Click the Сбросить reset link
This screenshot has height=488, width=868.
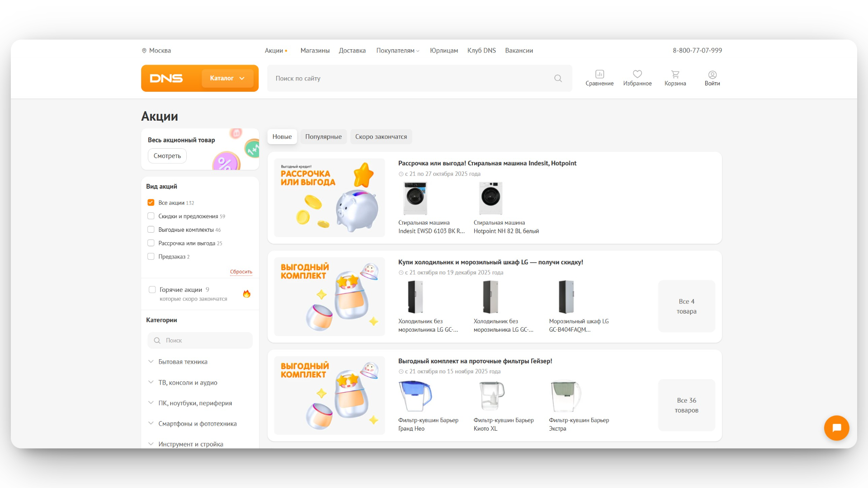(241, 272)
